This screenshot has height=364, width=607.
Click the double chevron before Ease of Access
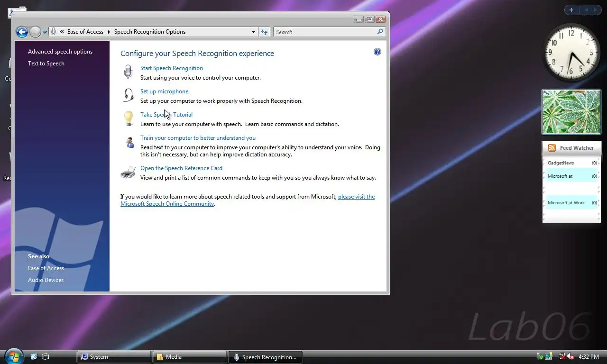point(62,32)
